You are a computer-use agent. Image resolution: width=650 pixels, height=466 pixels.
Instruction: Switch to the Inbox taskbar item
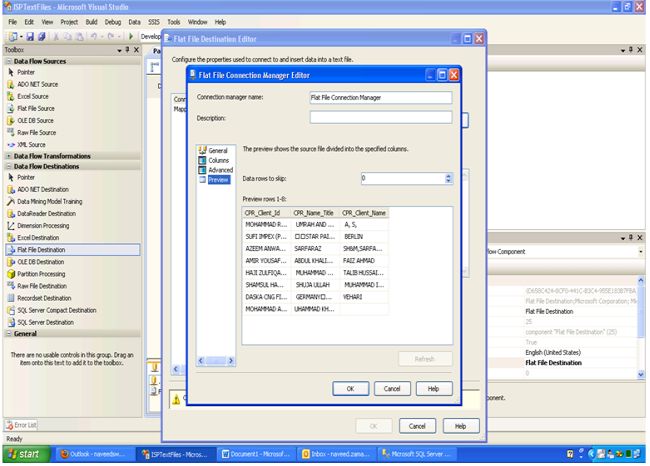pyautogui.click(x=337, y=454)
